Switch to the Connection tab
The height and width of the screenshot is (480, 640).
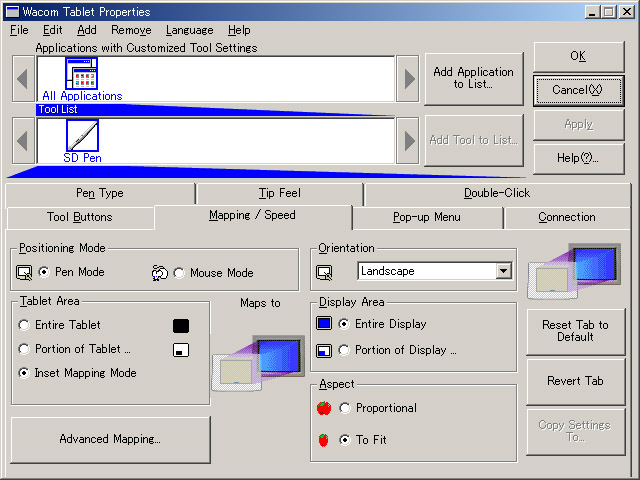pyautogui.click(x=567, y=217)
